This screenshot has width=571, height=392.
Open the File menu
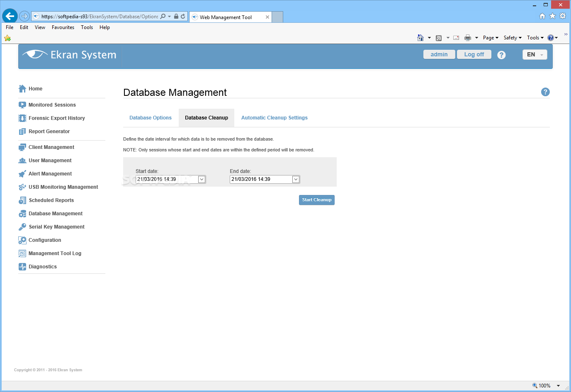click(10, 27)
